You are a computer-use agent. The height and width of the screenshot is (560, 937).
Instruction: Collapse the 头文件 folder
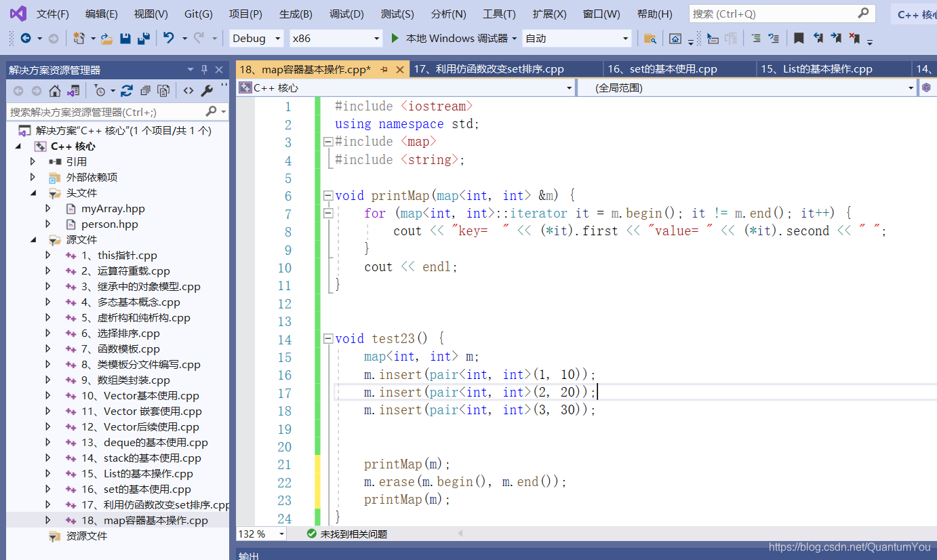(x=33, y=193)
